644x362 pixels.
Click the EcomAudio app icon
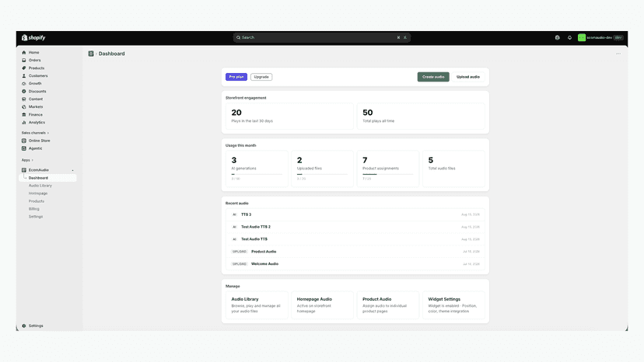click(x=24, y=170)
